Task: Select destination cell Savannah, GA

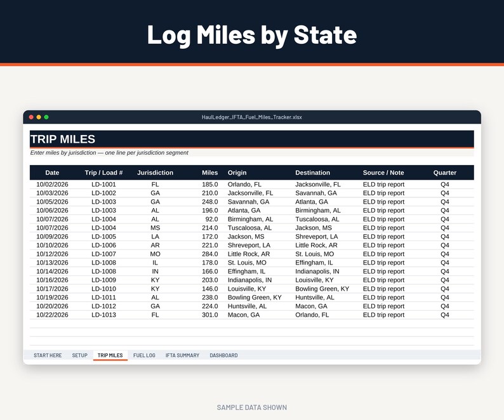Action: pos(316,193)
